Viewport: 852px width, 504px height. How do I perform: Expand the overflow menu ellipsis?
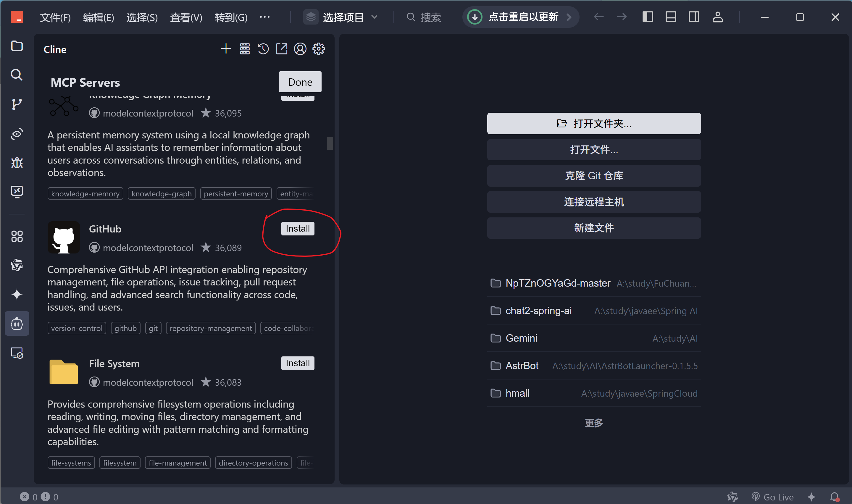pos(264,17)
